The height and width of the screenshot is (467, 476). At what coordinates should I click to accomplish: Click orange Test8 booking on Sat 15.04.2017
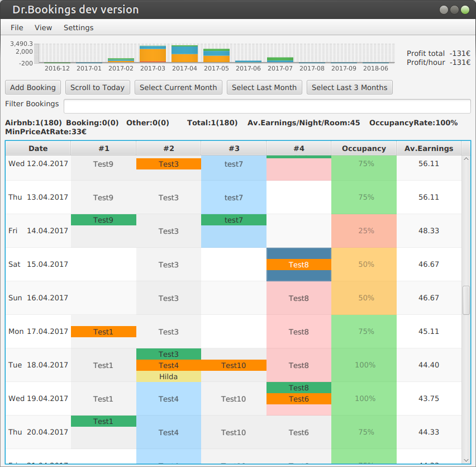coord(299,265)
